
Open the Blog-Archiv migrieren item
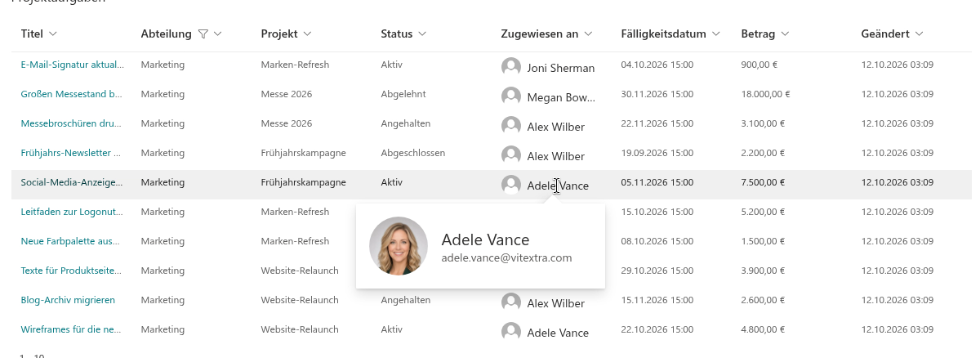[68, 300]
